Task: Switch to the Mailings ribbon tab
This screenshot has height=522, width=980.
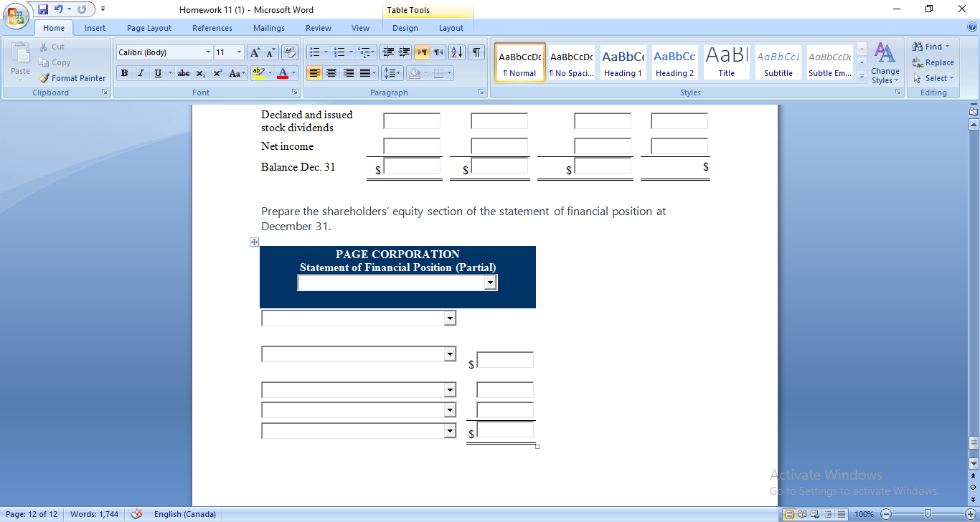Action: 268,28
